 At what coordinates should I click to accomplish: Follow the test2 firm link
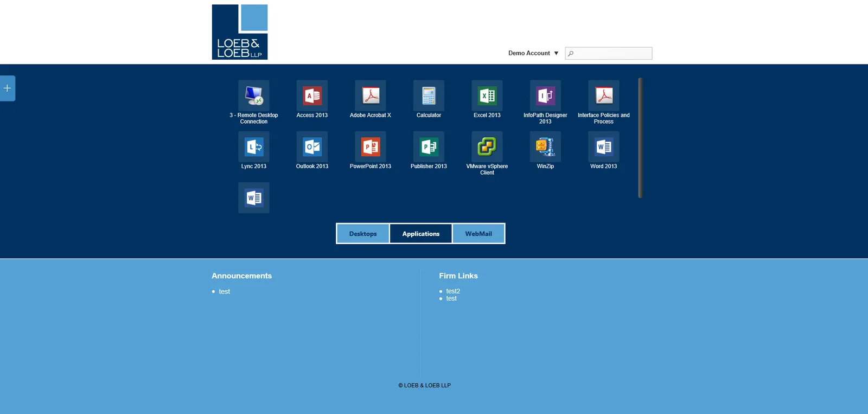pyautogui.click(x=453, y=291)
